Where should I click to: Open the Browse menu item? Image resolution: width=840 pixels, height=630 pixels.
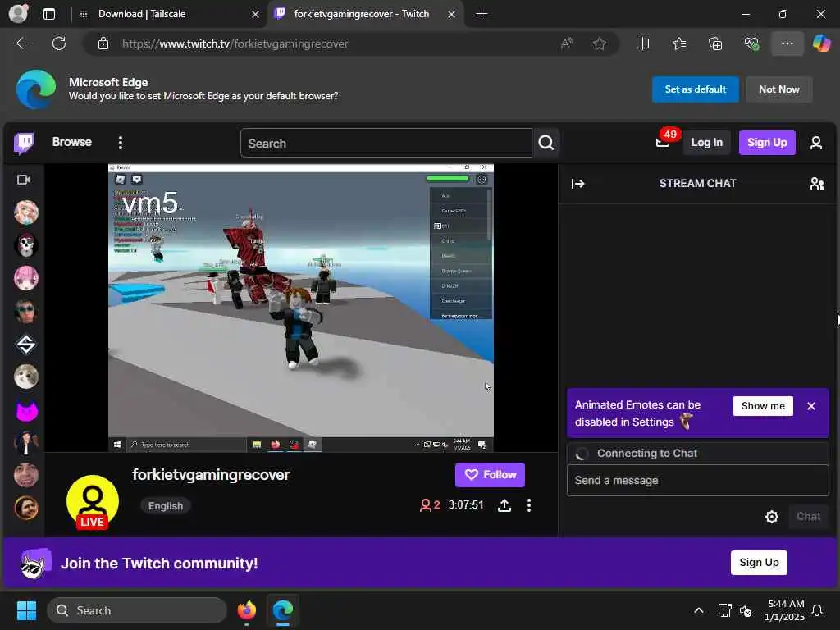pos(72,142)
